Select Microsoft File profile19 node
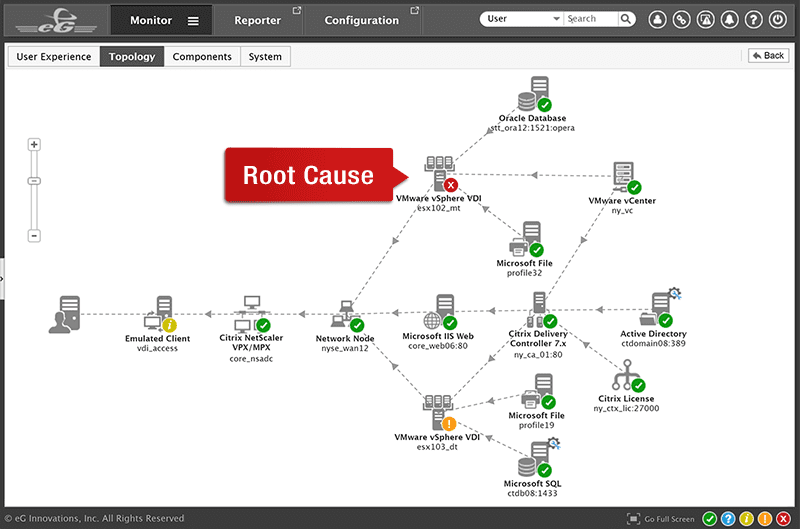Image resolution: width=800 pixels, height=529 pixels. pyautogui.click(x=538, y=391)
